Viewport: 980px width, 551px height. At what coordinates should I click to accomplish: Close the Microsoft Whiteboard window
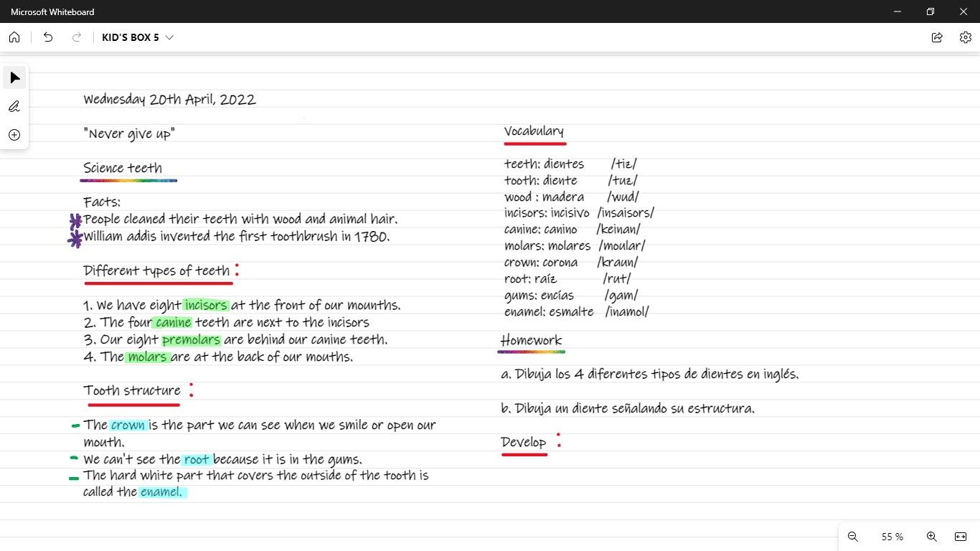pos(963,11)
